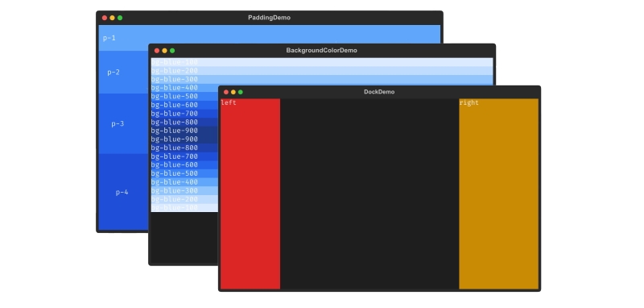Pick the lower bg-blue-200 row in BackgroundColorDemo
Image resolution: width=644 pixels, height=308 pixels.
pos(184,199)
